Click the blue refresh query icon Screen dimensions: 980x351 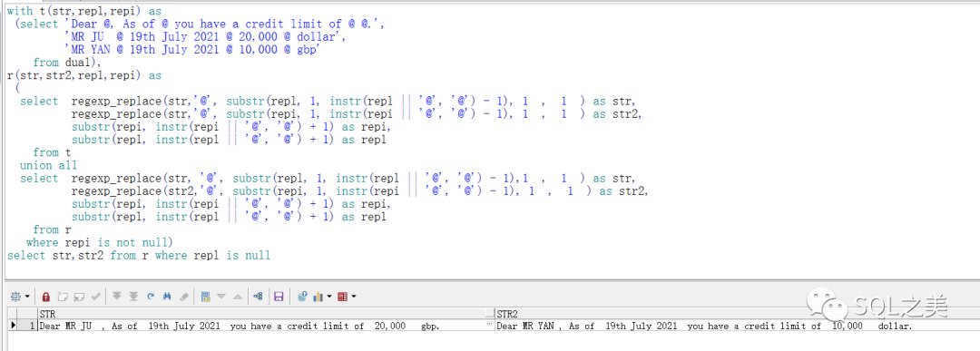(x=151, y=296)
